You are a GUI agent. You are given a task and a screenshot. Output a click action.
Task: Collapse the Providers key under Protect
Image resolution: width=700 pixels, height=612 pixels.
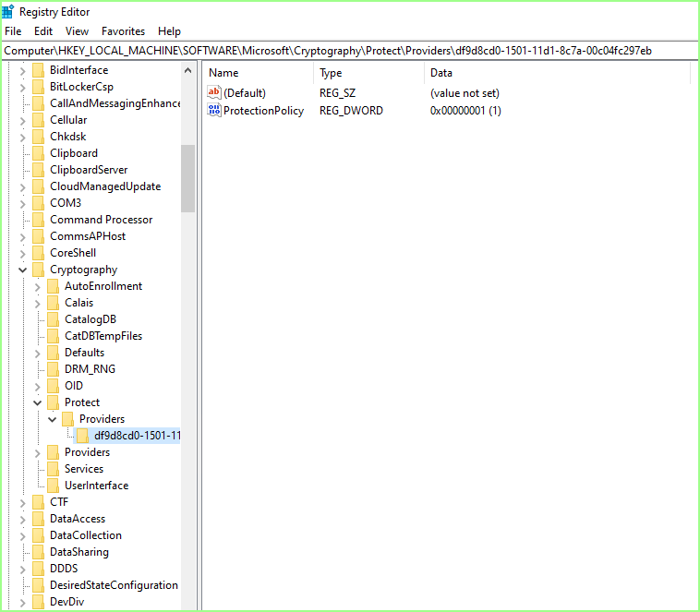coord(53,420)
